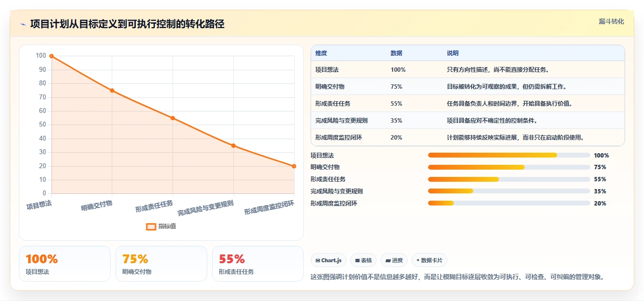Viewport: 644px width, 301px height.
Task: Open the 75% 明确交付物 data card
Action: [161, 264]
